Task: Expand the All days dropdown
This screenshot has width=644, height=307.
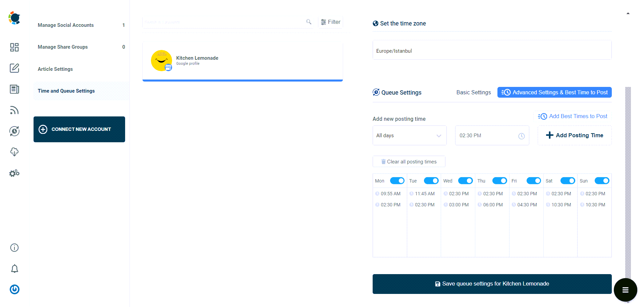Action: click(x=409, y=135)
